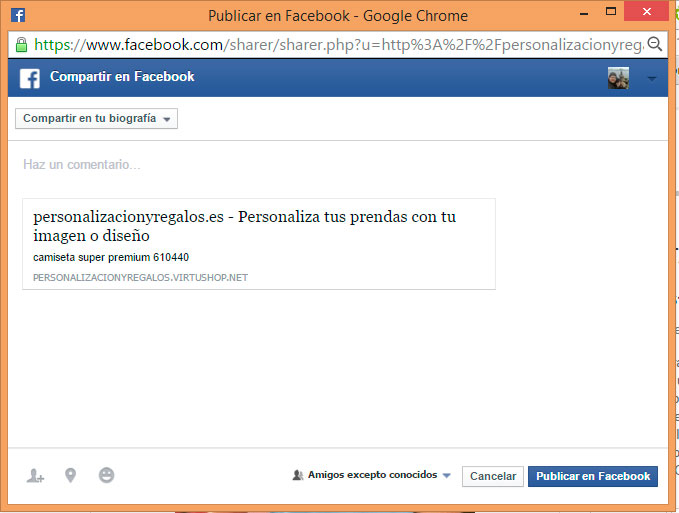
Task: Click the Cancelar button
Action: click(x=493, y=476)
